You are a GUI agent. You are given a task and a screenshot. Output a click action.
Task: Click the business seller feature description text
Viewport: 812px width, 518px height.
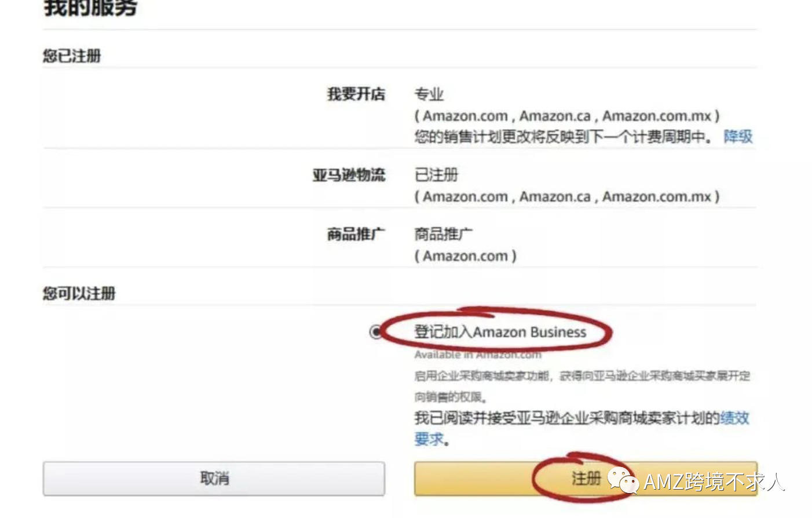tap(579, 385)
